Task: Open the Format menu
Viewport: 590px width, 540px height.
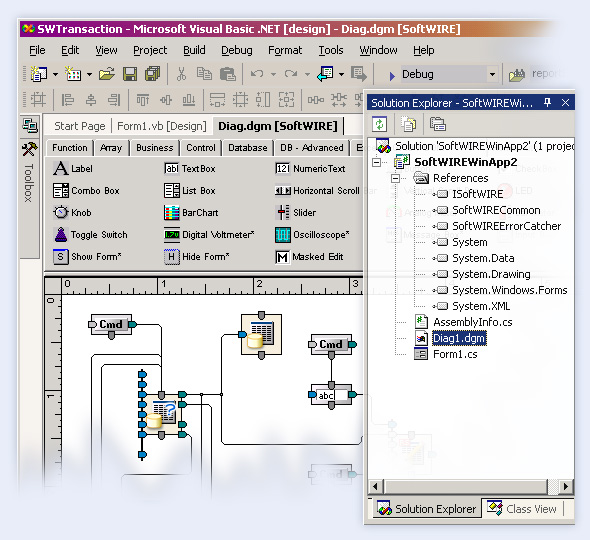Action: tap(285, 50)
